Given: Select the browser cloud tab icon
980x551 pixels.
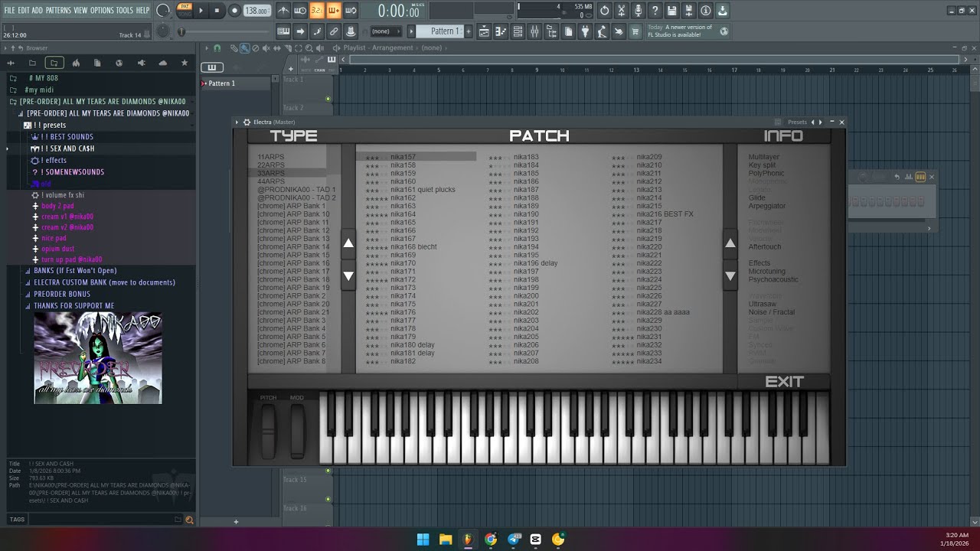Looking at the screenshot, I should (x=162, y=63).
